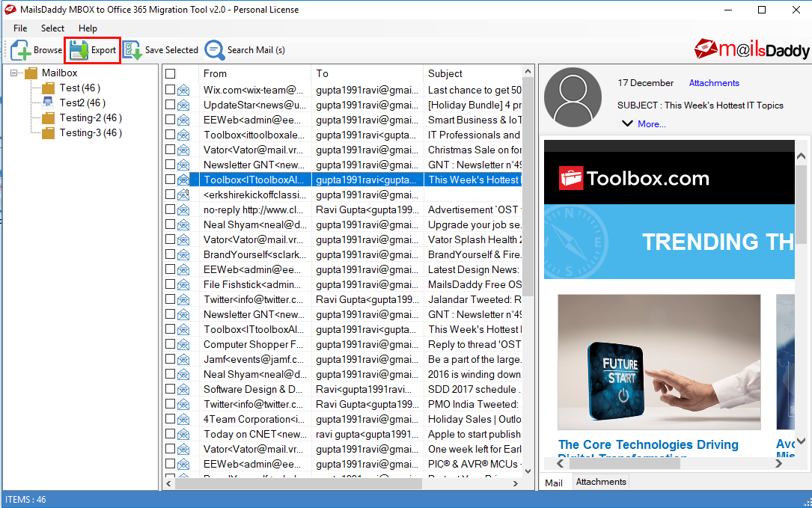812x508 pixels.
Task: Open the File menu
Action: tap(20, 28)
